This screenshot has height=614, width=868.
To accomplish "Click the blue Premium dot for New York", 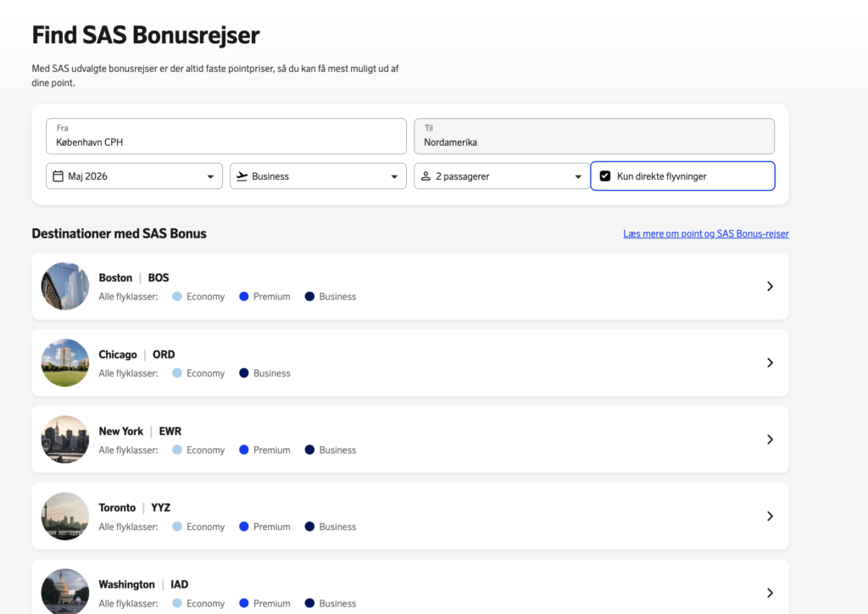I will pyautogui.click(x=244, y=450).
